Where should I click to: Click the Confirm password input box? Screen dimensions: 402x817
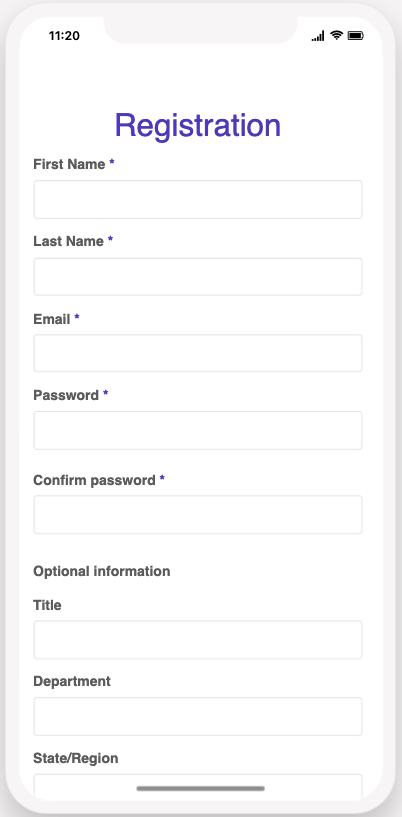(198, 515)
